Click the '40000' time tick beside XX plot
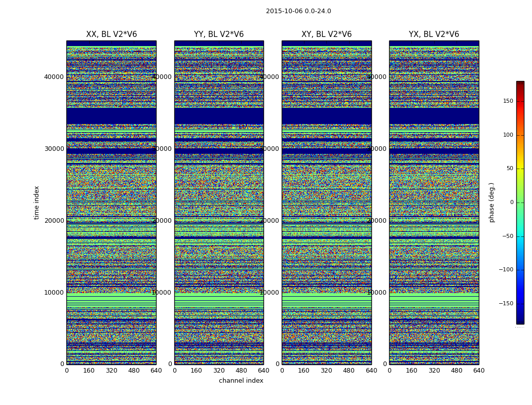The image size is (532, 405). point(54,77)
